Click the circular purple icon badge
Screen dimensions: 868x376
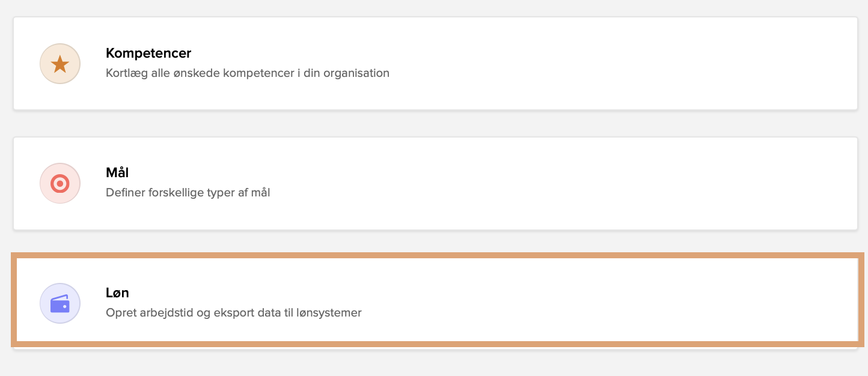pos(60,303)
